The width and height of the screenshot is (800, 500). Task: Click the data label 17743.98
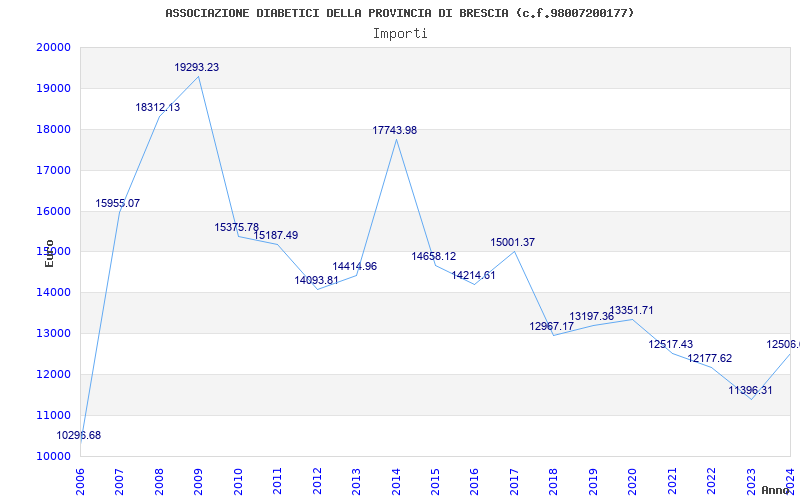[394, 130]
